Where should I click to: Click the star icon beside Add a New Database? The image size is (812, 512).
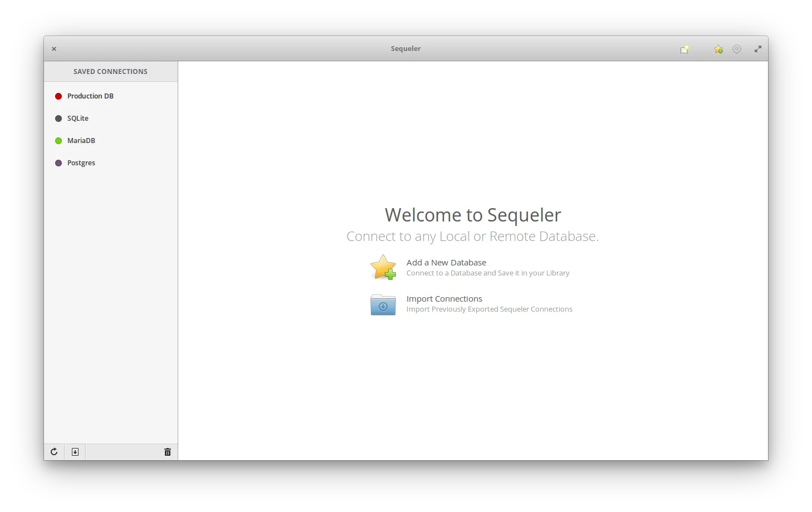tap(383, 267)
